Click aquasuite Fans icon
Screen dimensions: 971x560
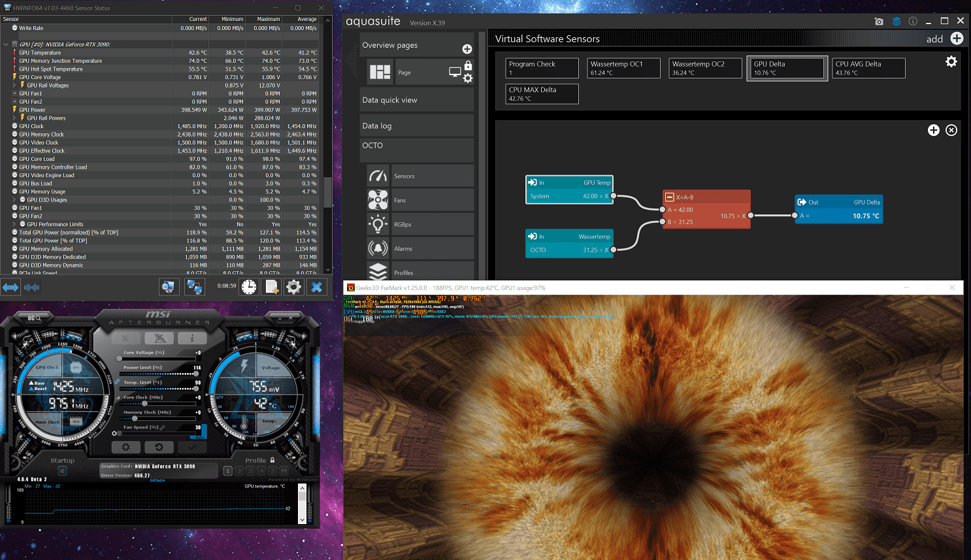[x=378, y=200]
